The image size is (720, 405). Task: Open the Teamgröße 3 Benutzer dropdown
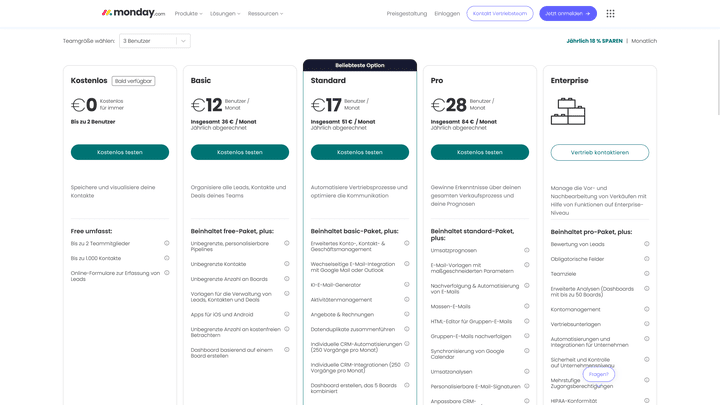[x=154, y=41]
